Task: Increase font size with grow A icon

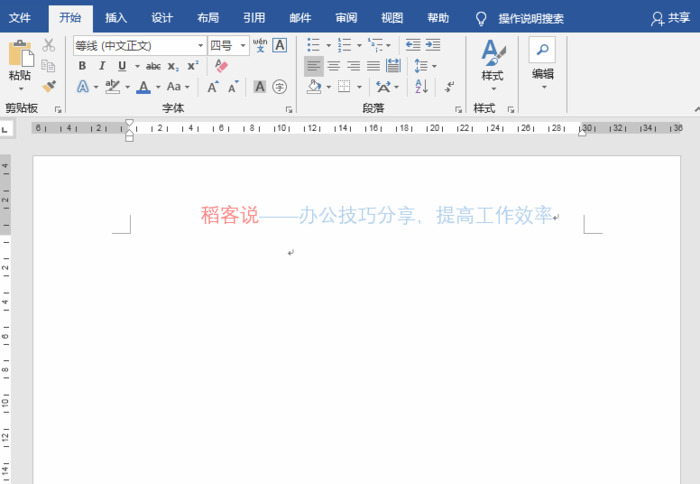Action: [213, 87]
